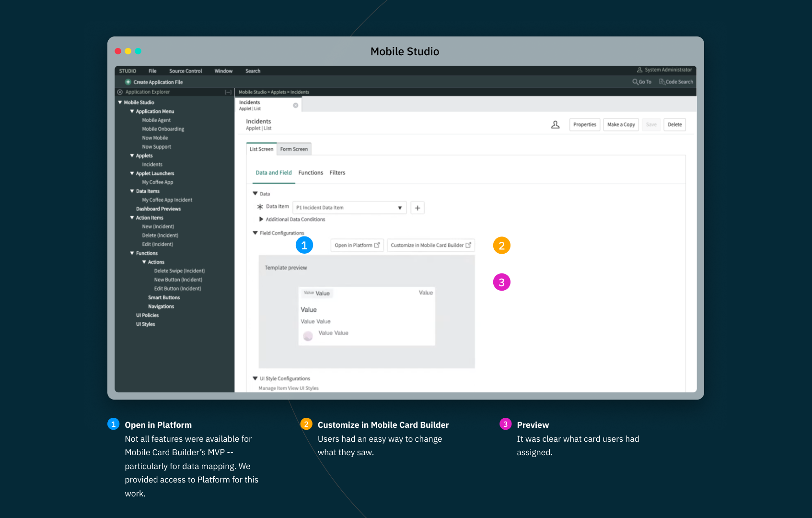
Task: Click the Application Explorer target icon
Action: coord(120,92)
